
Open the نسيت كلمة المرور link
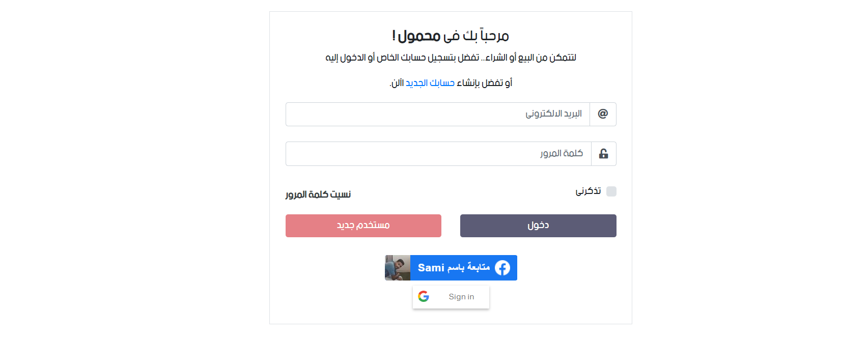point(318,194)
